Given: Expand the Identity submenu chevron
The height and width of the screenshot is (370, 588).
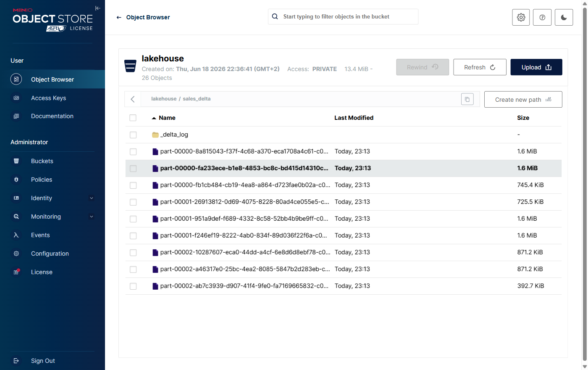Looking at the screenshot, I should click(x=92, y=198).
